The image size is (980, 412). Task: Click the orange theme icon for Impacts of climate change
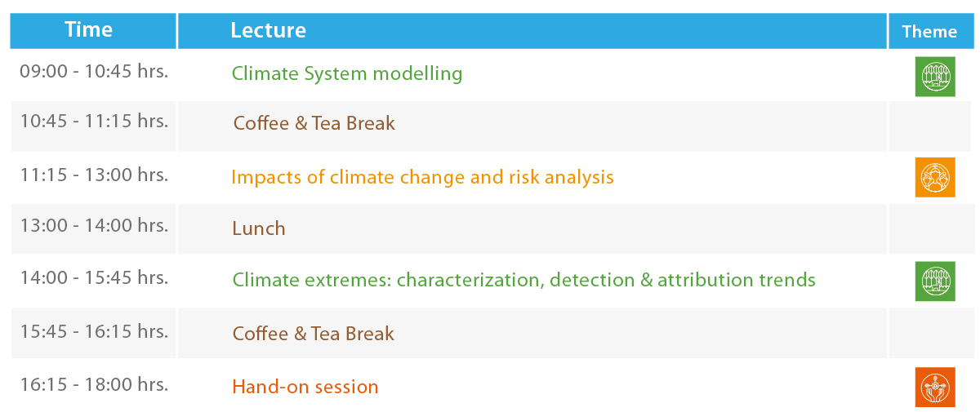click(934, 177)
